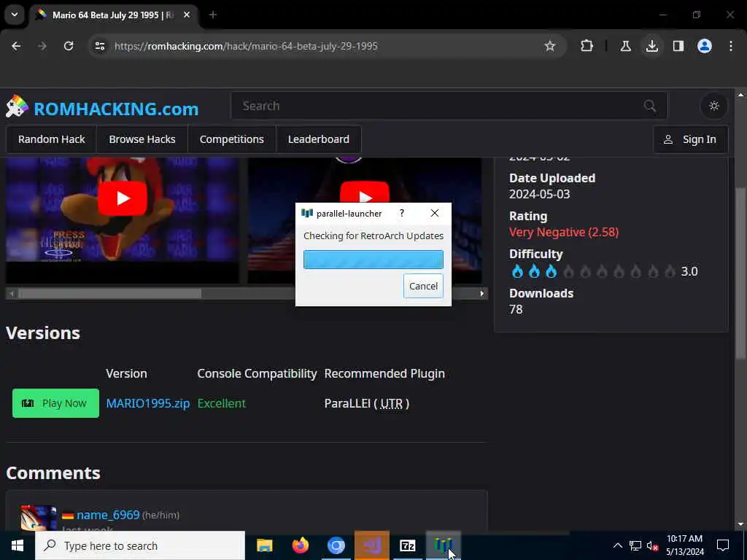This screenshot has width=747, height=560.
Task: Open the purple app icon on taskbar
Action: [x=371, y=545]
